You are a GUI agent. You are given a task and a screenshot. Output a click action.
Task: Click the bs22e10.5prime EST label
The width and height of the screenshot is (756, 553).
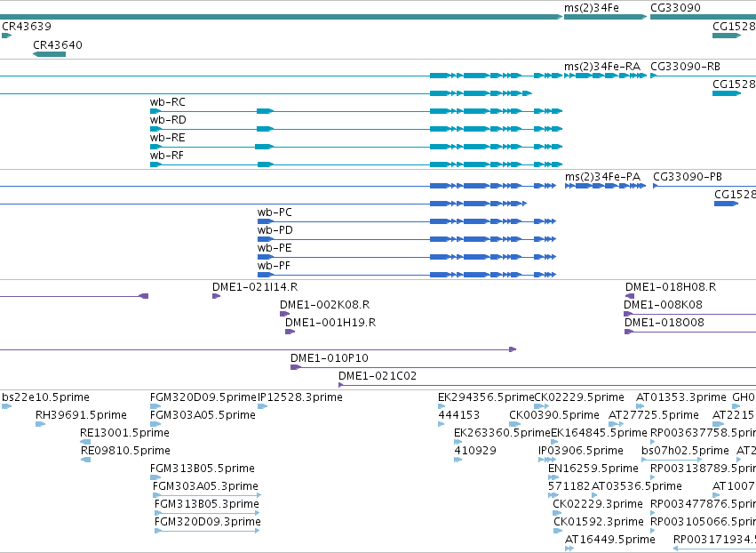(46, 397)
